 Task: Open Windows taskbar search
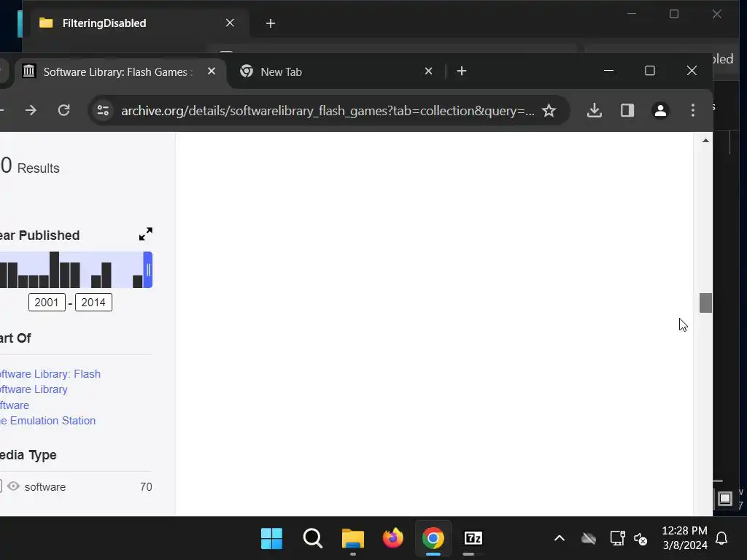pos(312,538)
